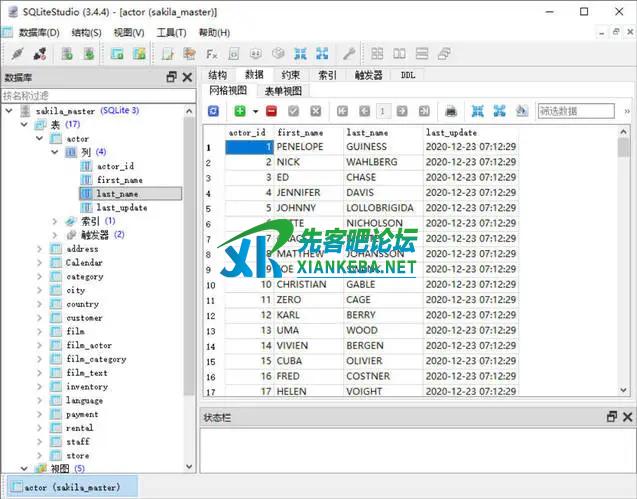Viewport: 637px width, 499px height.
Task: Switch to 表单视图 form view tab
Action: coord(282,90)
